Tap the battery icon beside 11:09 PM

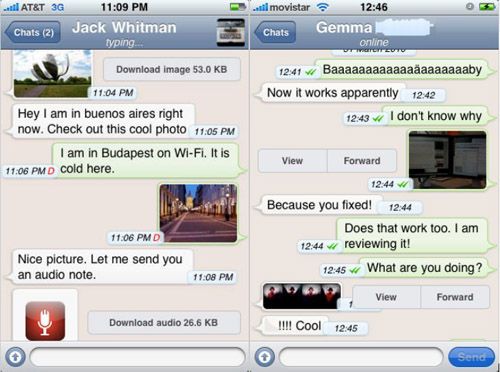point(238,7)
